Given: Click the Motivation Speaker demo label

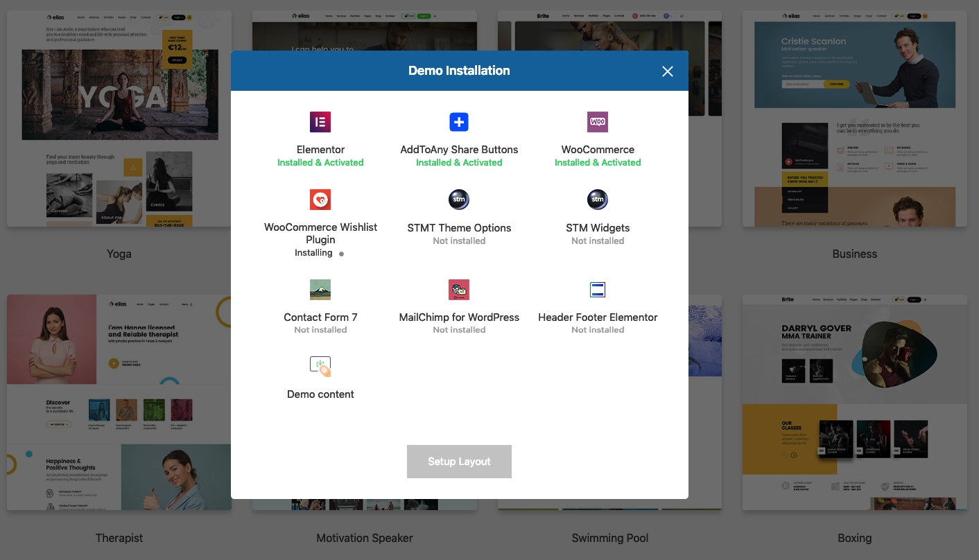Looking at the screenshot, I should (x=365, y=538).
